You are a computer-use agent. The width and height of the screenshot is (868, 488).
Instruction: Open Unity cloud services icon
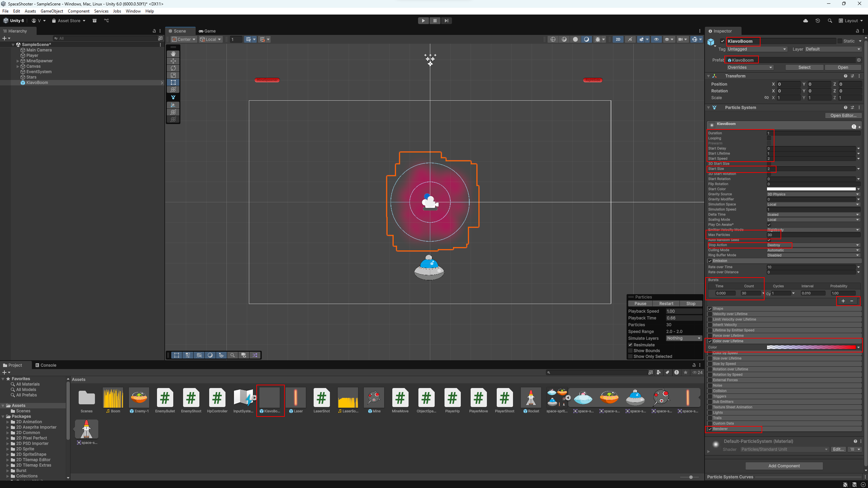(806, 21)
